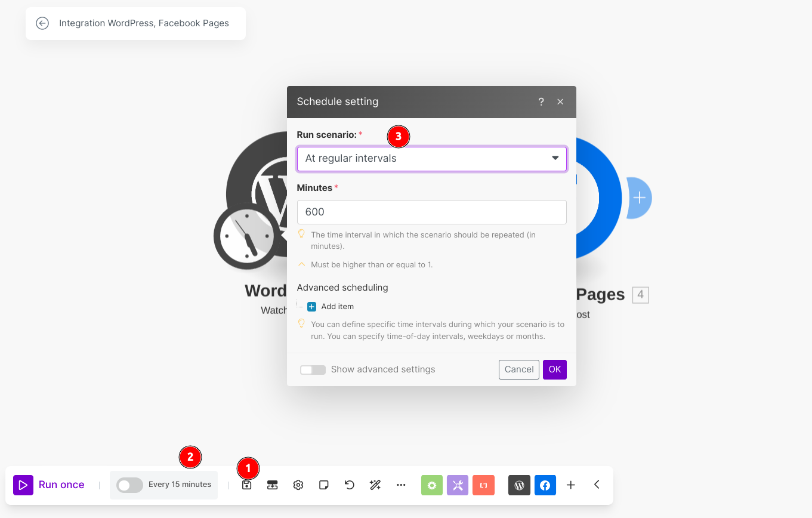Open scenario settings gear icon
Viewport: 812px width, 518px height.
[x=298, y=485]
